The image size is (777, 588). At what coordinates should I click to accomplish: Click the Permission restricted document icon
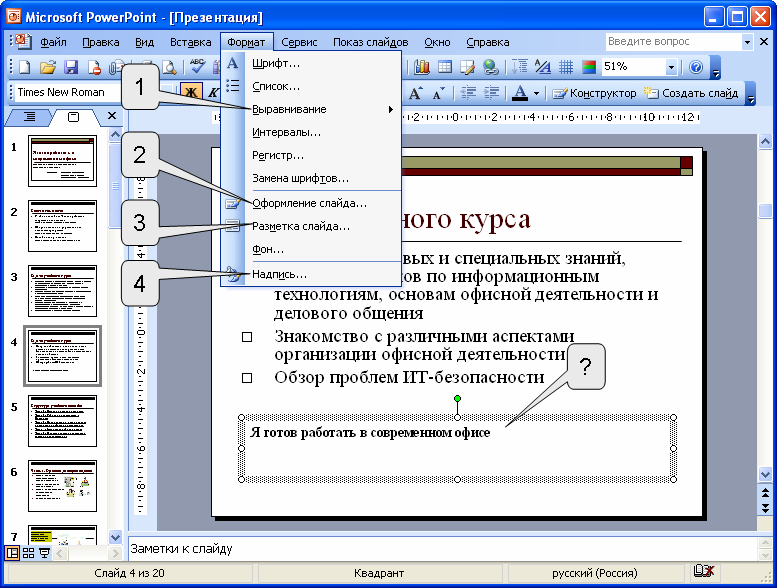click(94, 67)
